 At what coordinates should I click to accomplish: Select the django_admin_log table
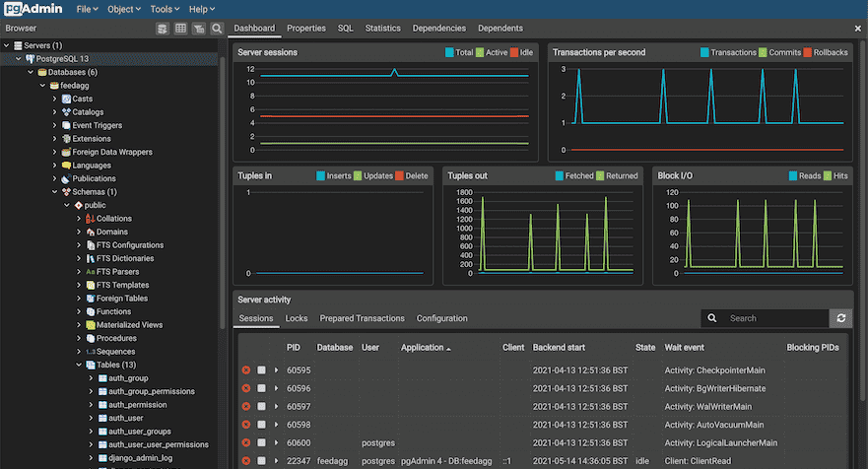140,458
